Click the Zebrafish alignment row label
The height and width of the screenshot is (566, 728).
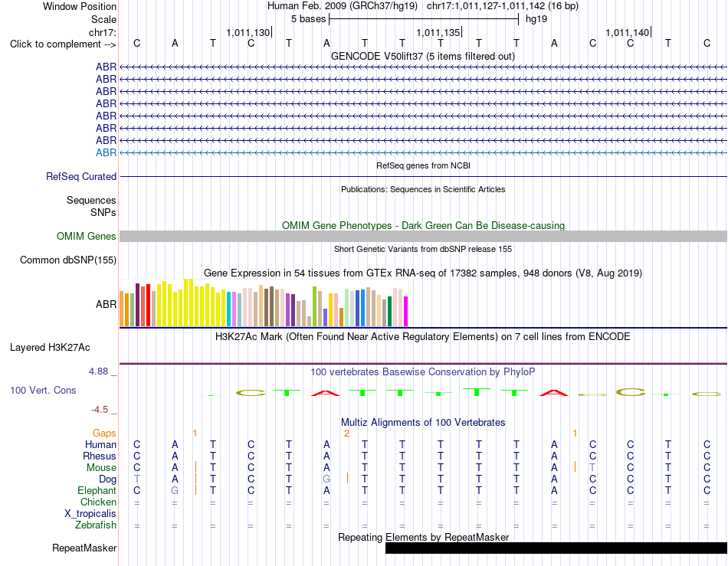pos(96,525)
